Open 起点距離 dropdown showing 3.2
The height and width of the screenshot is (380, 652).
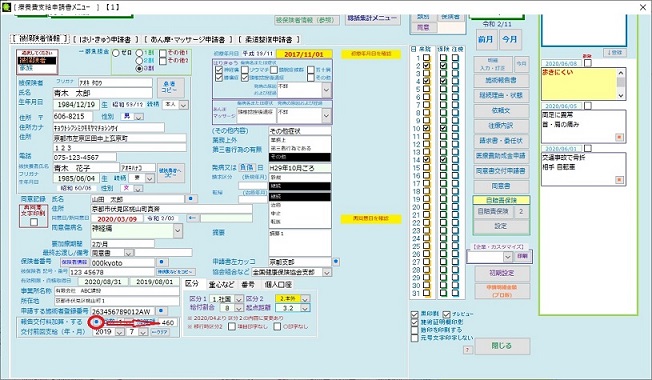[305, 308]
